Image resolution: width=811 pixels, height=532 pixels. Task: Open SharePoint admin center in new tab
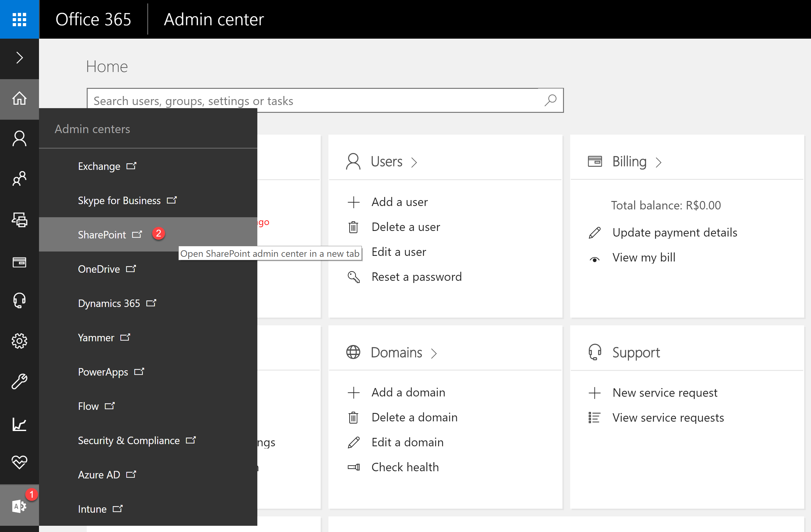tap(148, 234)
